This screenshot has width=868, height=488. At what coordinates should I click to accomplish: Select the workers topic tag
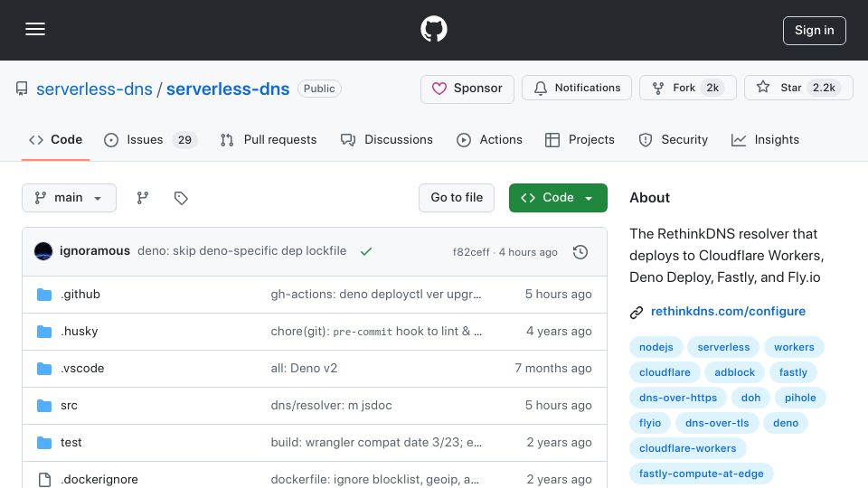click(794, 347)
